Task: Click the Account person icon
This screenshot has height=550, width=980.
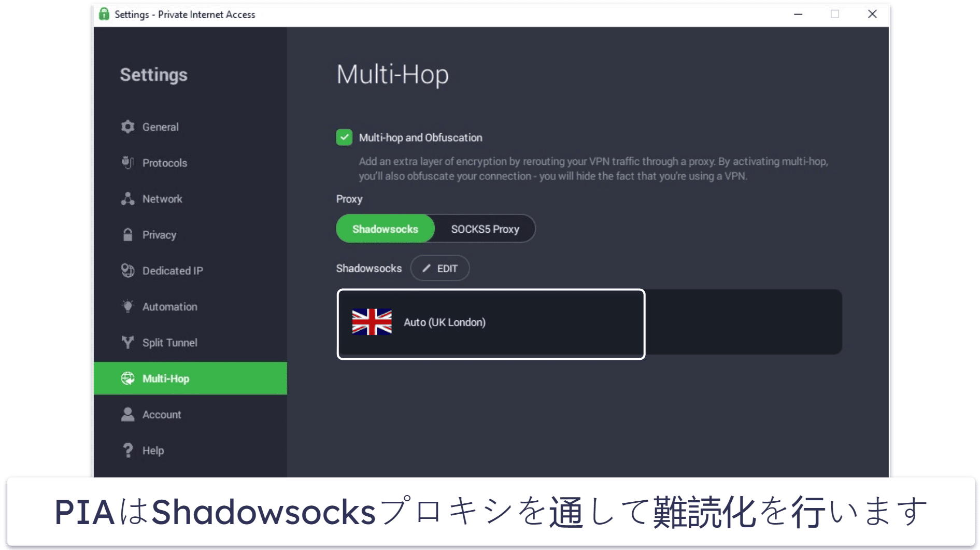Action: (127, 414)
